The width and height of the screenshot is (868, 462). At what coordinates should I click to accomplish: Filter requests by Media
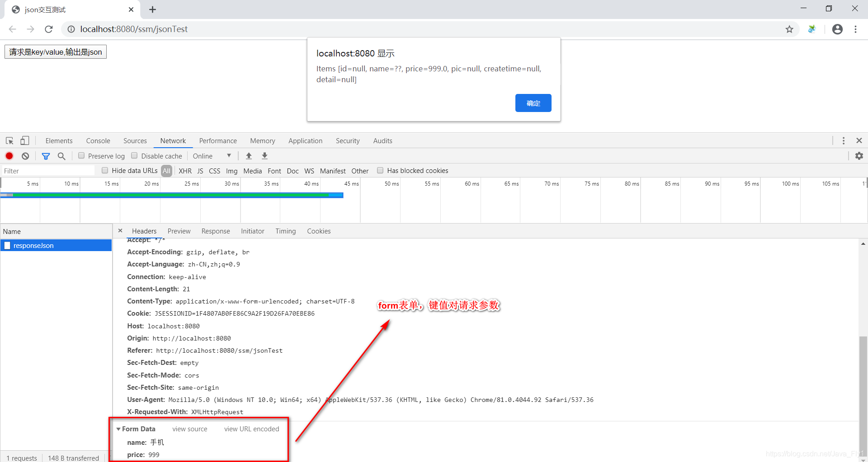pyautogui.click(x=253, y=171)
